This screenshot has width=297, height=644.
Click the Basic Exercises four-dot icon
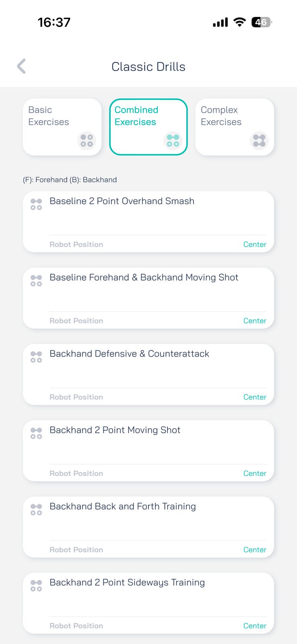(x=87, y=140)
